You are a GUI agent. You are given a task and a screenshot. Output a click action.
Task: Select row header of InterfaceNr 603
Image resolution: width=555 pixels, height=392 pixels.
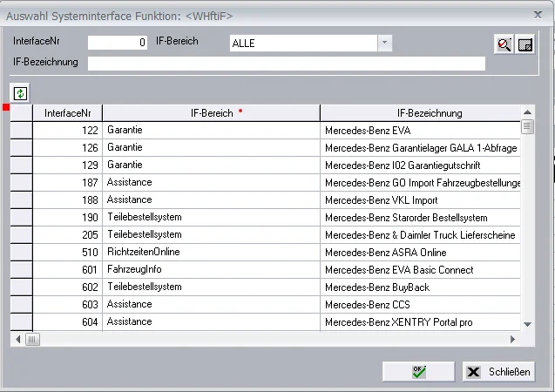pyautogui.click(x=21, y=304)
